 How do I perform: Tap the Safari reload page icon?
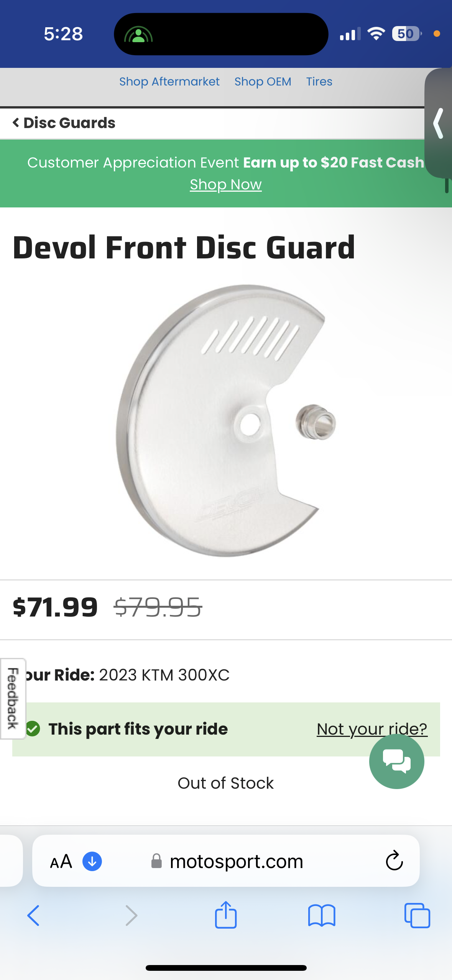coord(394,861)
